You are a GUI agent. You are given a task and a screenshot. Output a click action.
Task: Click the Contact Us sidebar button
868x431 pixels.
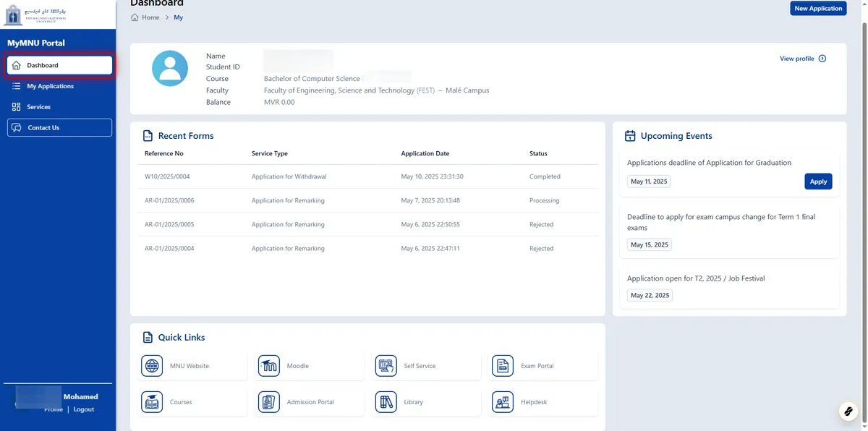(59, 127)
